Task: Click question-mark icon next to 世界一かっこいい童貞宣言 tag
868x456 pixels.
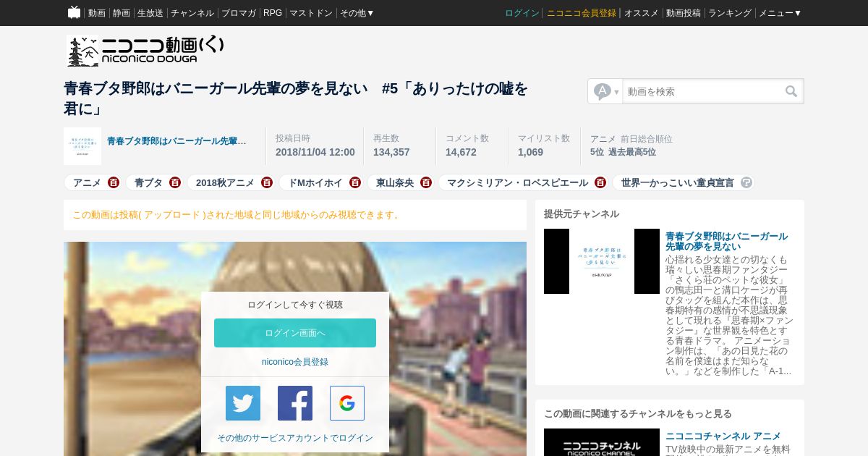Action: click(746, 182)
